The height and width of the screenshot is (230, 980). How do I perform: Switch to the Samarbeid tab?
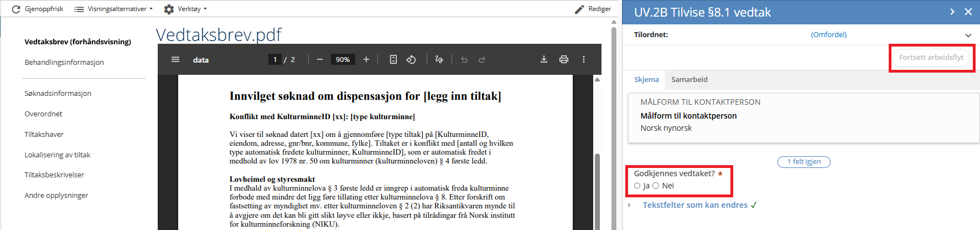[x=689, y=79]
